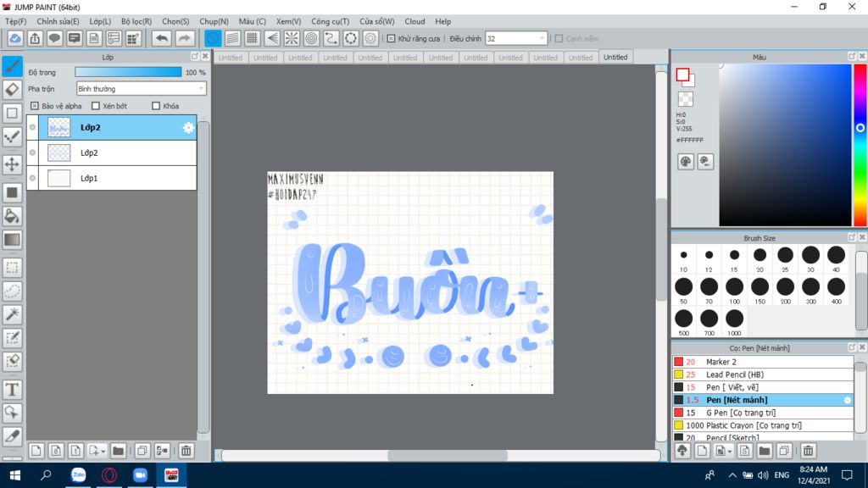The height and width of the screenshot is (488, 868).
Task: Choose brush size 1000
Action: point(734,322)
